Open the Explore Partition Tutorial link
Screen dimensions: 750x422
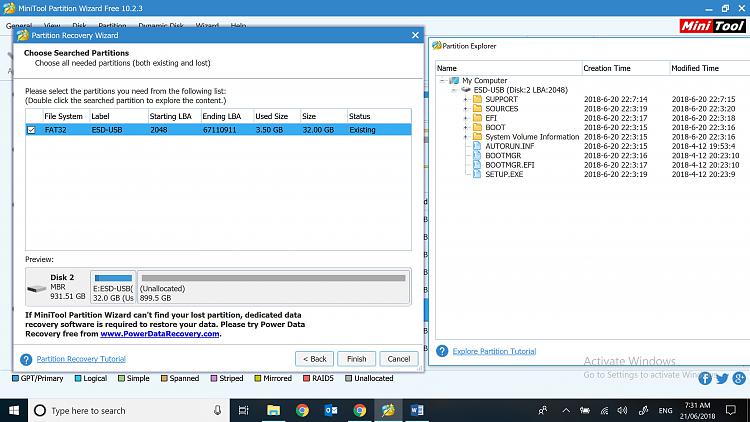[494, 351]
